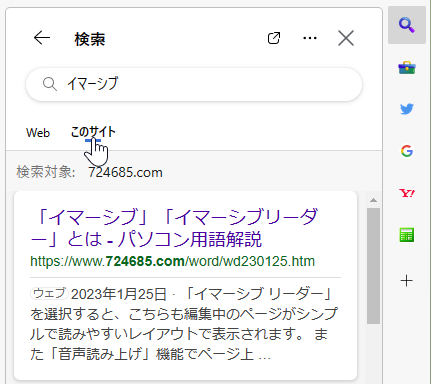The image size is (431, 384).
Task: Click the ウェブ label in result snippet
Action: [49, 293]
